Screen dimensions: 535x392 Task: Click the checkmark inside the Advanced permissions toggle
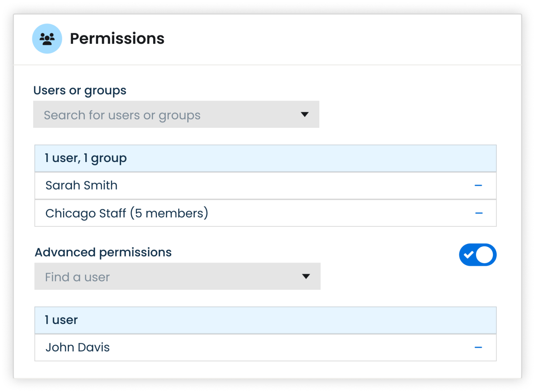click(469, 255)
